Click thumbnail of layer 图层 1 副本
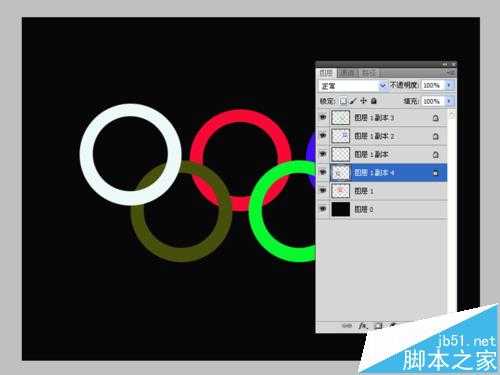 click(341, 154)
